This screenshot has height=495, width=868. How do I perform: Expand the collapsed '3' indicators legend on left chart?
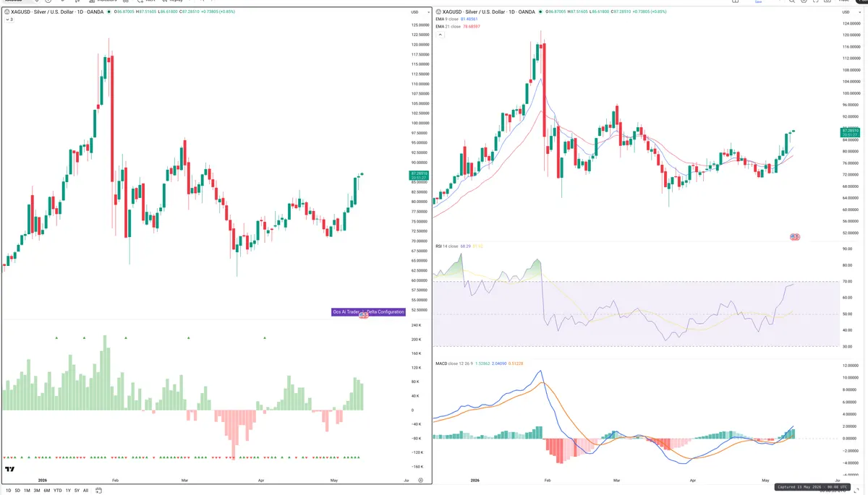tap(9, 20)
